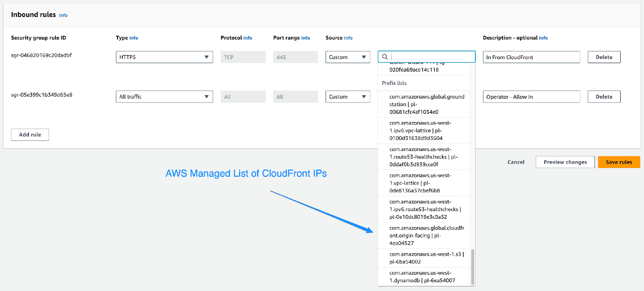Open the All traffic type dropdown

click(164, 97)
